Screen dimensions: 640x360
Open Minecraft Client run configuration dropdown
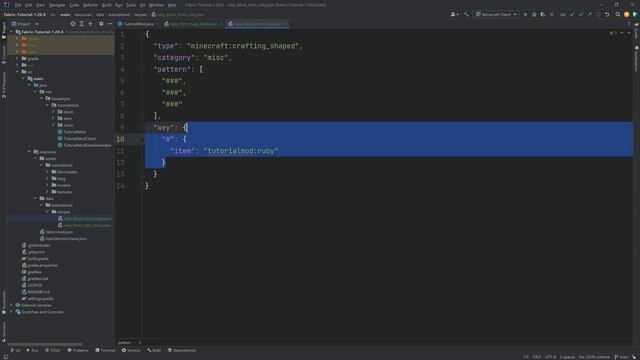496,14
